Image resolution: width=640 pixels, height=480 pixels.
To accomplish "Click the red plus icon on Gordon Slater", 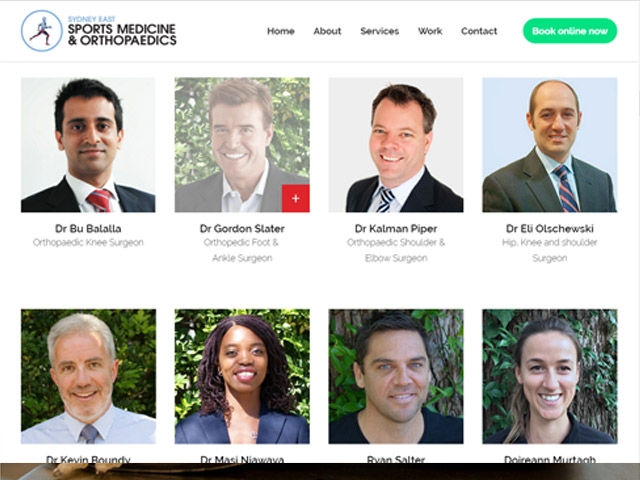I will point(296,198).
